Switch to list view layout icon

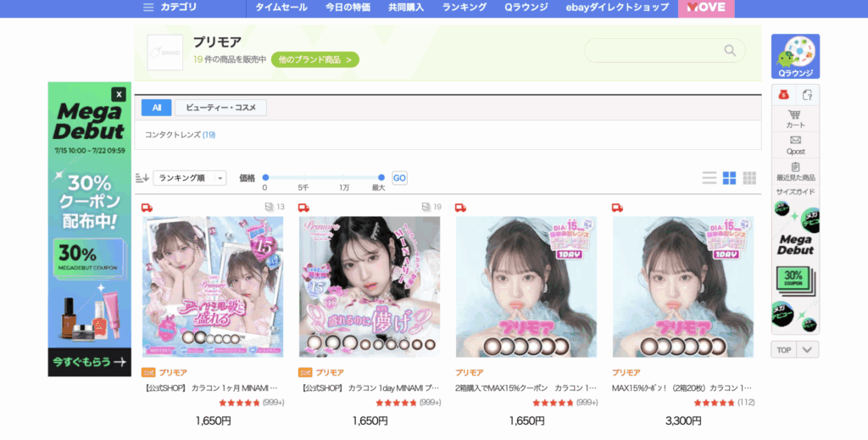709,178
